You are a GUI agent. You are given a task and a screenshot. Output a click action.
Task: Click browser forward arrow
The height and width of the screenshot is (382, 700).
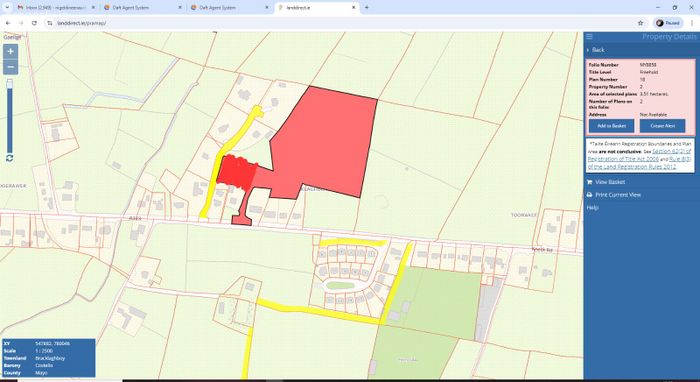21,23
